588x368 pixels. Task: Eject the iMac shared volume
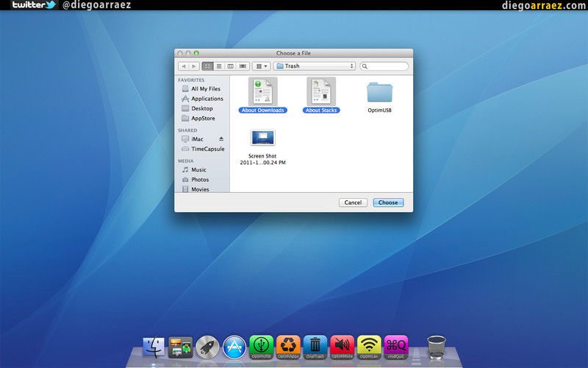point(221,139)
